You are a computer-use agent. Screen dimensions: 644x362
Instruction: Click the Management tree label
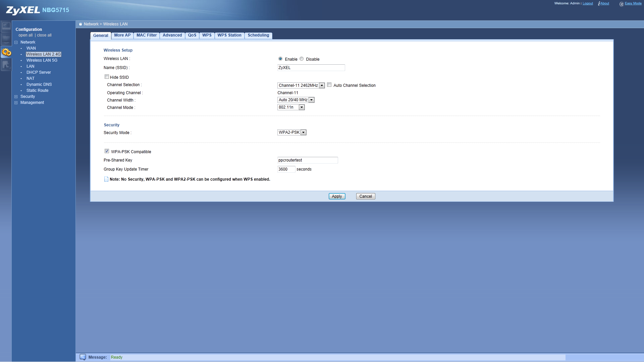[x=32, y=103]
